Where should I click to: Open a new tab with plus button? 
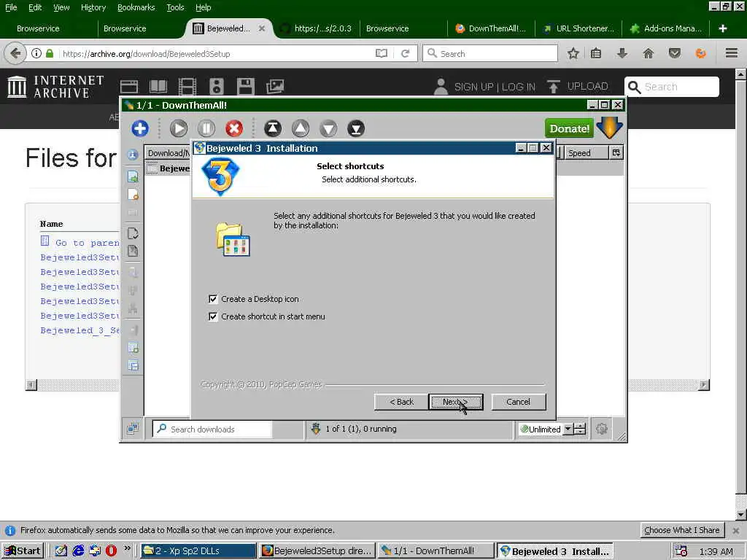pos(723,28)
